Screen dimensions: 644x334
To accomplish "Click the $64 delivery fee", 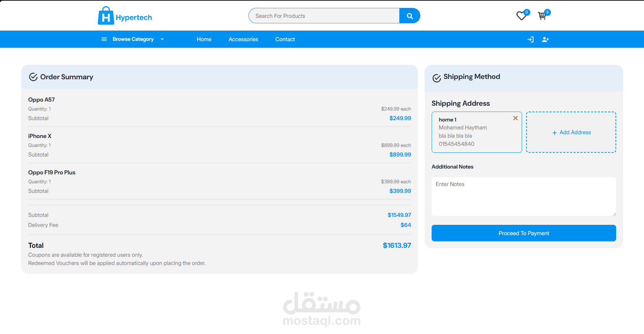I will tap(406, 225).
